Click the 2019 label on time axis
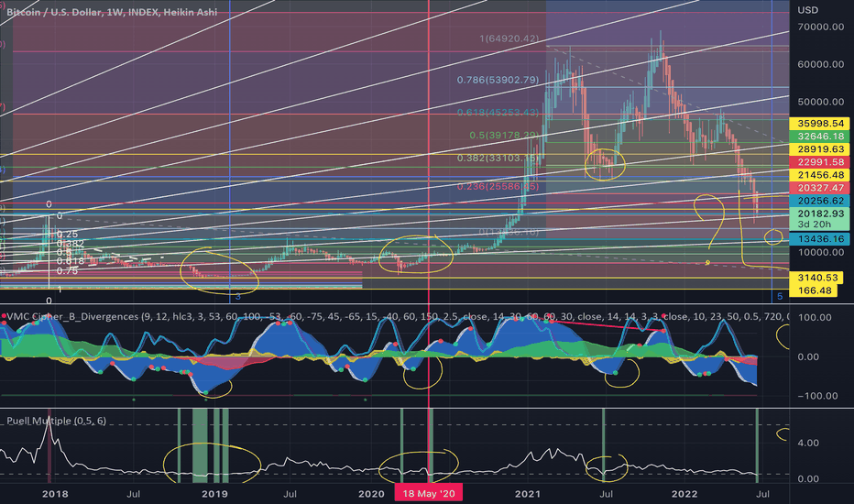Viewport: 854px width, 504px height. click(x=214, y=494)
